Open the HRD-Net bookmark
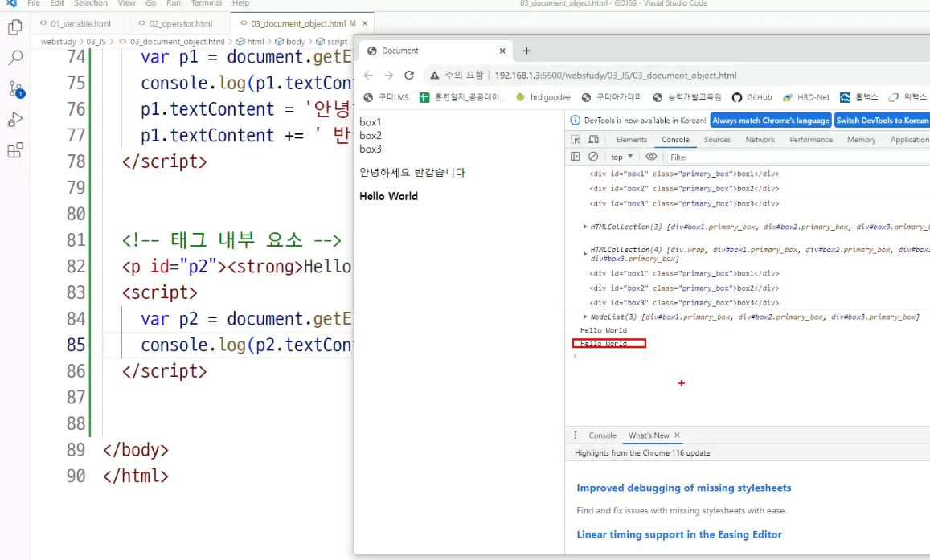The height and width of the screenshot is (560, 930). [x=806, y=97]
